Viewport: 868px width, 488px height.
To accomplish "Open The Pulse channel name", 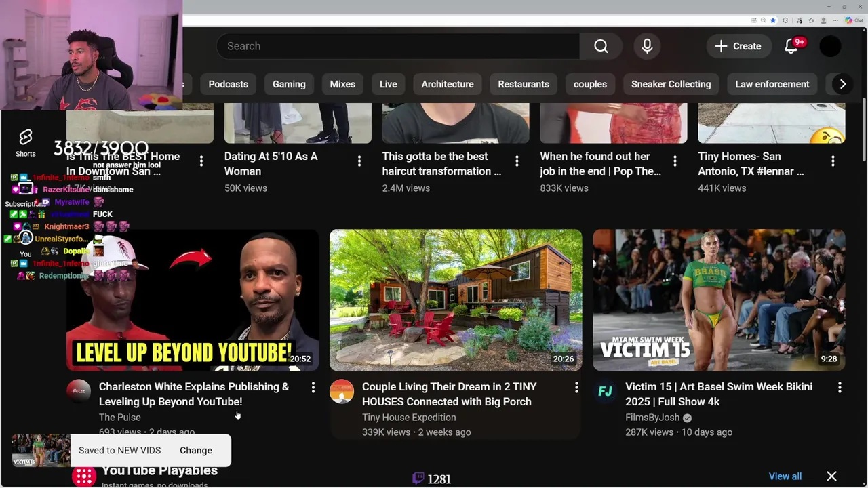I will point(120,418).
